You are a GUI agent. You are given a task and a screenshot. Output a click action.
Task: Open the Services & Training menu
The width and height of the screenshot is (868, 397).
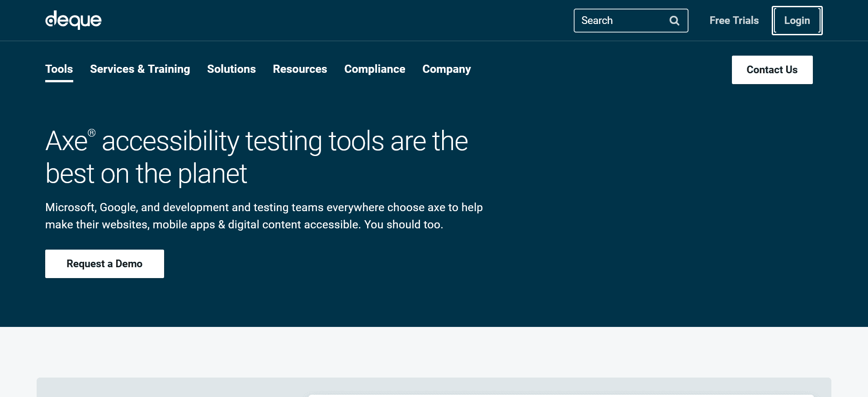click(x=140, y=69)
